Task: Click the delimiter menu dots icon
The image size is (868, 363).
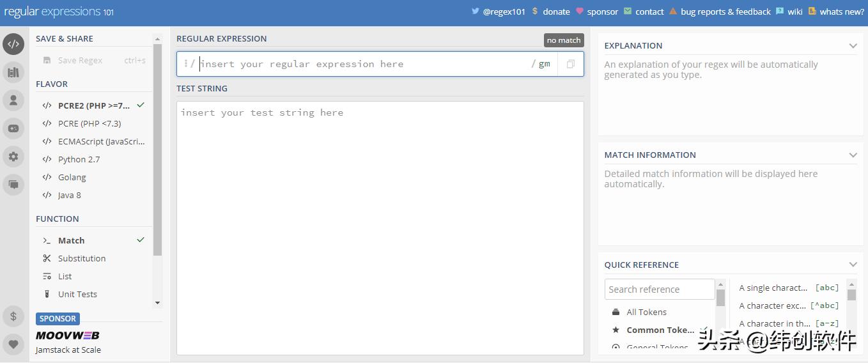Action: (185, 64)
